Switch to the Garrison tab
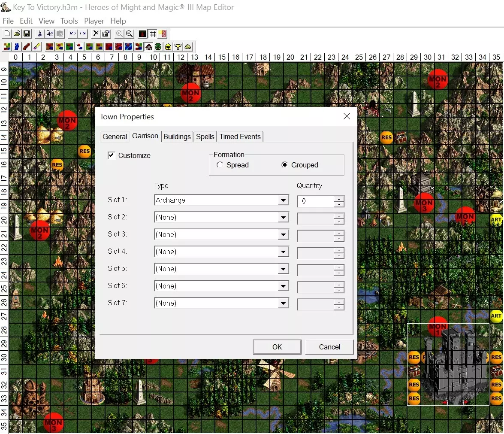The width and height of the screenshot is (504, 434). point(145,136)
